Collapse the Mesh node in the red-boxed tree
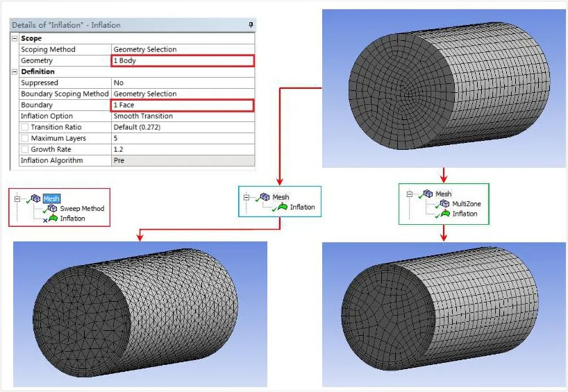568x392 pixels. (17, 198)
